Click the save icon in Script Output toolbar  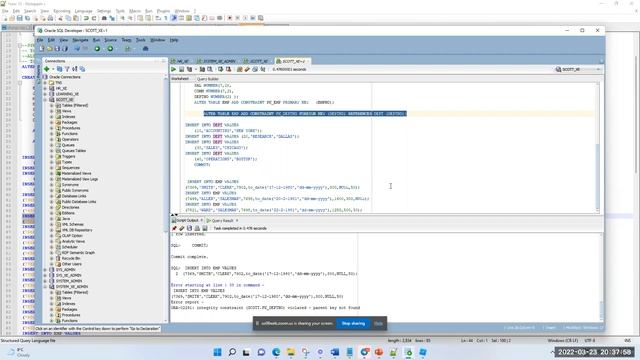pos(189,228)
